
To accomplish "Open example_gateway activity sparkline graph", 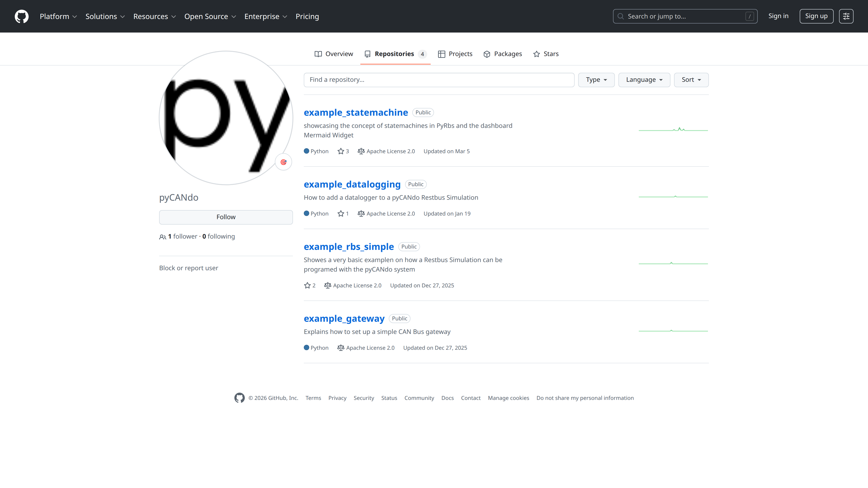I will pyautogui.click(x=673, y=331).
